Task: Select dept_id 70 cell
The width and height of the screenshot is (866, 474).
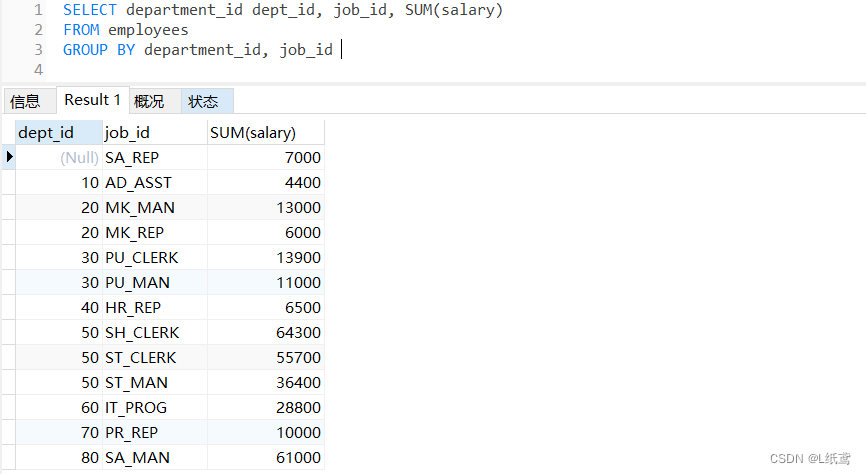Action: 59,433
